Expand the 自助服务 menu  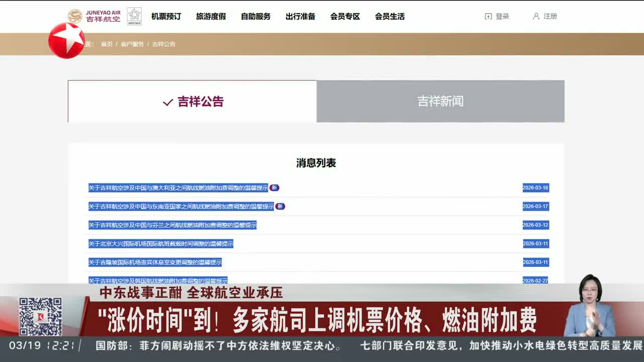point(256,17)
